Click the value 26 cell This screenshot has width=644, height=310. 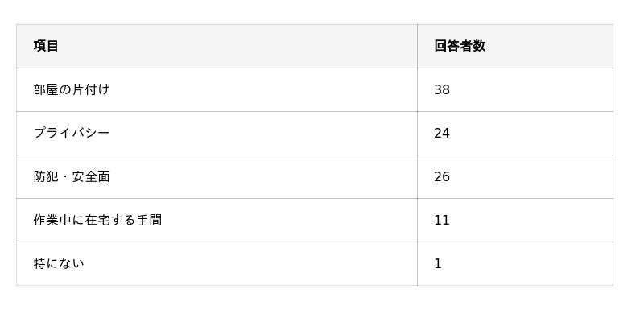(x=515, y=176)
